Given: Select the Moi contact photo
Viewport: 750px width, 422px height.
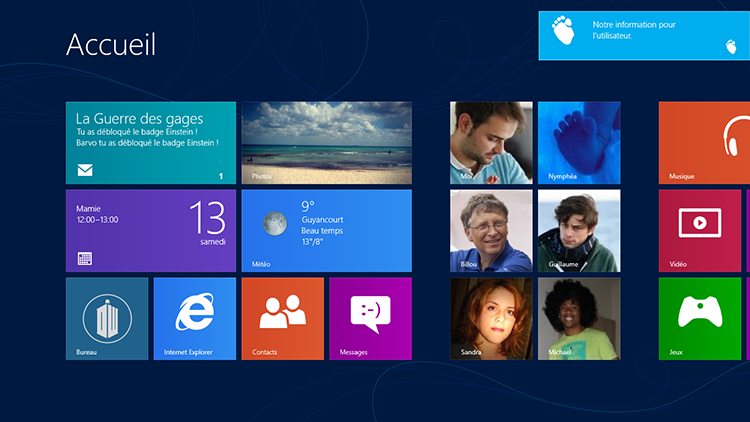Looking at the screenshot, I should (x=490, y=142).
